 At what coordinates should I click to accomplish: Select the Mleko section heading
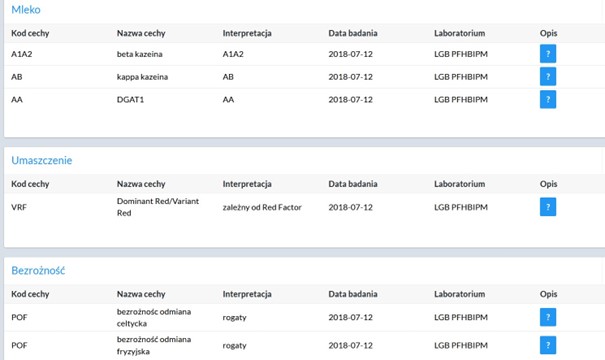point(26,10)
